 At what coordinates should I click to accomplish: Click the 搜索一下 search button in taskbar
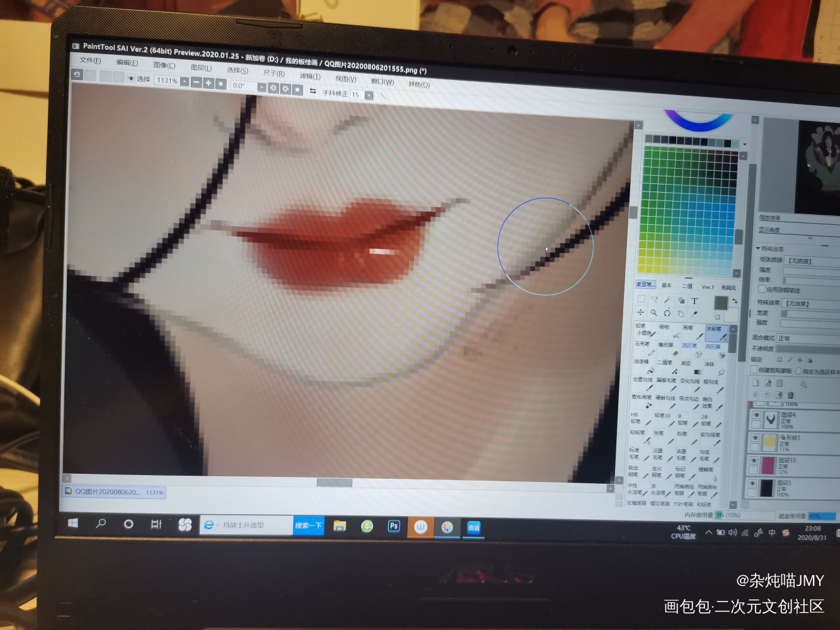[x=308, y=525]
